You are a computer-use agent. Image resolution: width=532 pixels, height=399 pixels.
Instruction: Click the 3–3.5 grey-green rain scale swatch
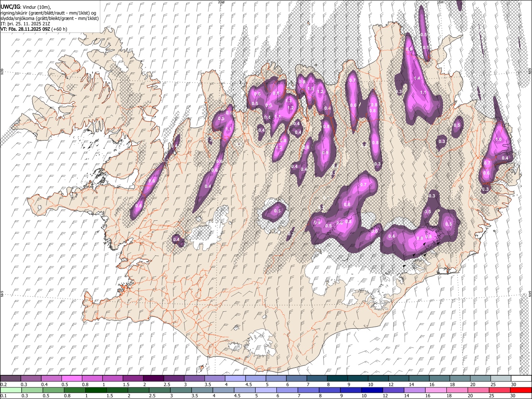[x=181, y=390]
